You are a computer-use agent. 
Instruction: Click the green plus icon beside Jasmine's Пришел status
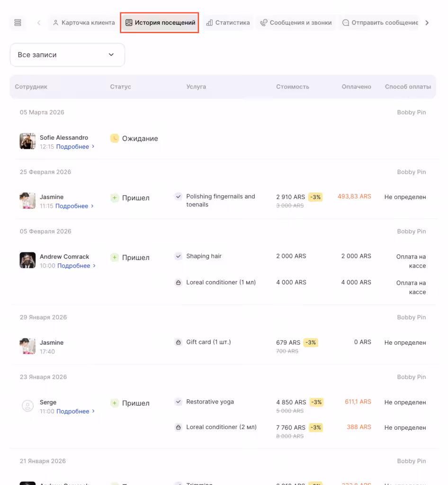click(x=115, y=198)
